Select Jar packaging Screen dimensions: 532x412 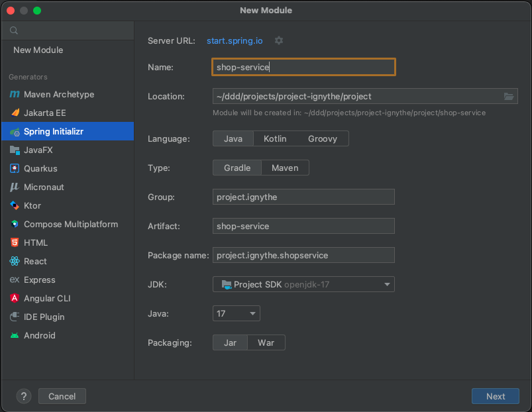coord(230,343)
